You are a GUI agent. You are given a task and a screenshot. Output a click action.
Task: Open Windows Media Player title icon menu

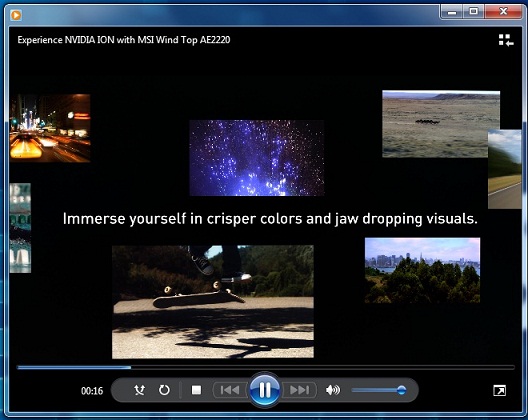[16, 15]
